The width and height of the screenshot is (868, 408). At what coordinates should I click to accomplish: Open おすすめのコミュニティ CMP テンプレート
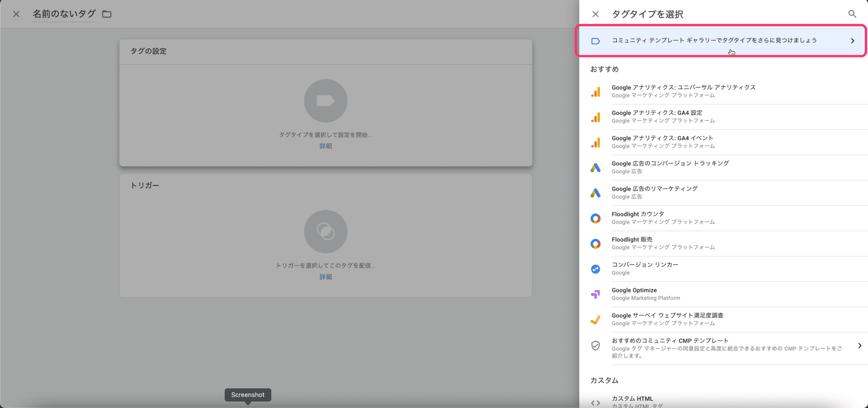coord(723,349)
